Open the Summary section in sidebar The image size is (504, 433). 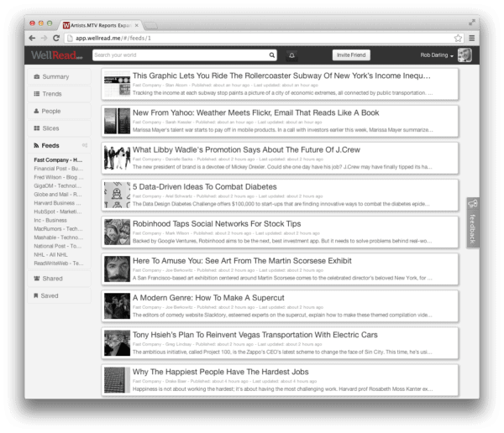(55, 76)
